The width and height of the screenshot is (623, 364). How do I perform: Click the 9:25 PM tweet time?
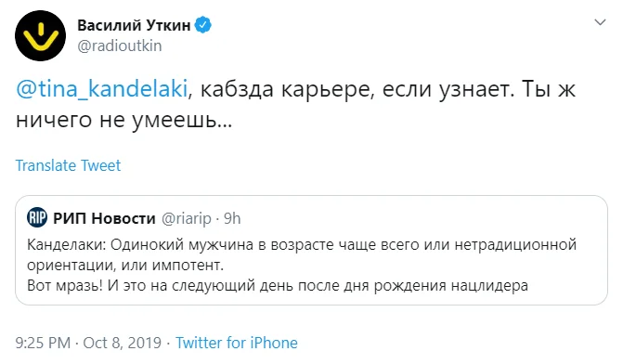point(43,343)
